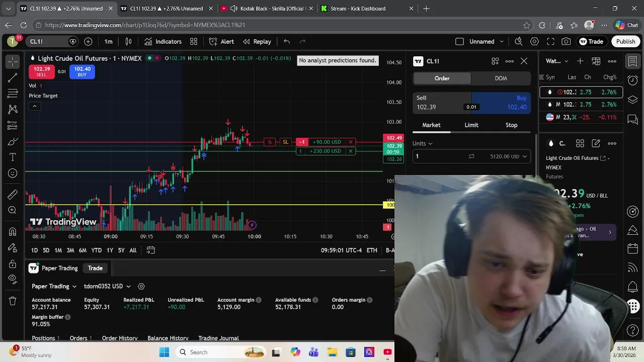644x362 pixels.
Task: Open the Indicators dialog
Action: (x=163, y=42)
